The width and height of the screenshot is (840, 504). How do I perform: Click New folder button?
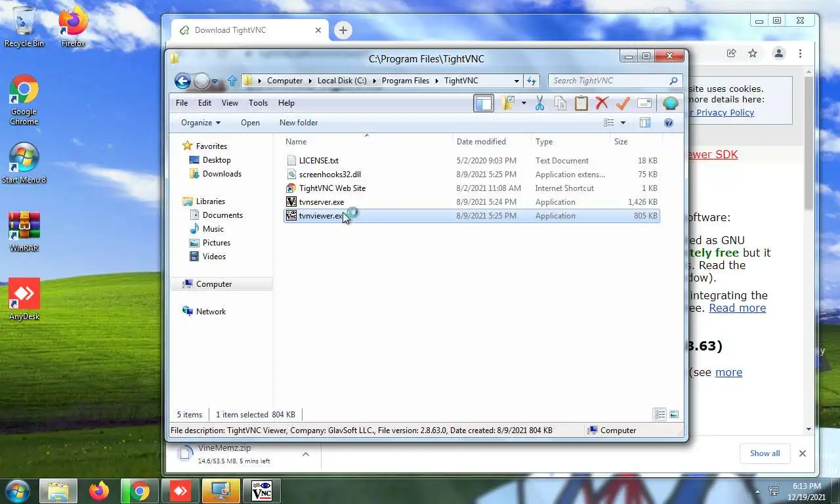(299, 123)
